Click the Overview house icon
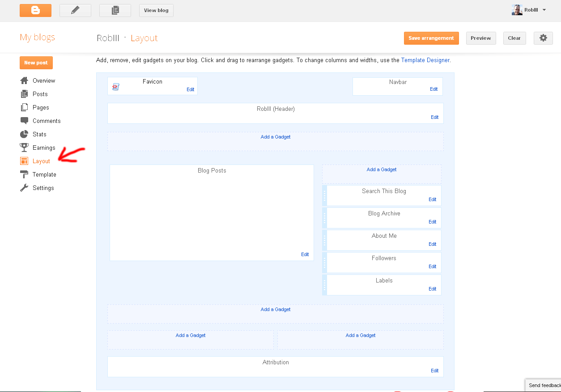Image resolution: width=561 pixels, height=392 pixels. tap(24, 80)
